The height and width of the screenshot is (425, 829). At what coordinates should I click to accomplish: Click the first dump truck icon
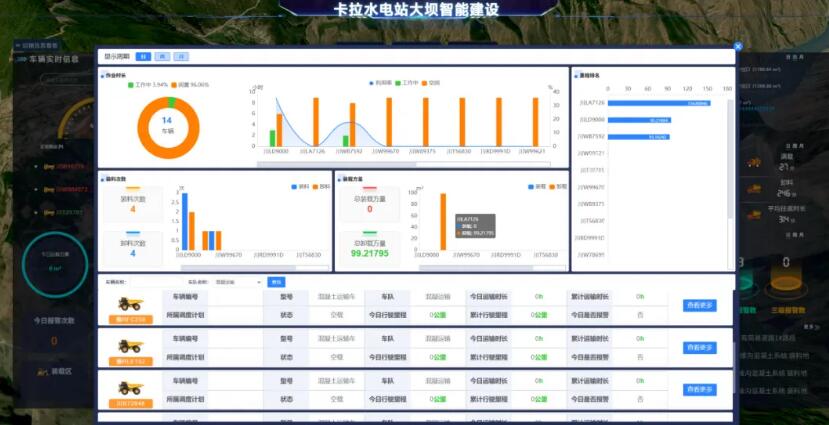click(x=131, y=304)
